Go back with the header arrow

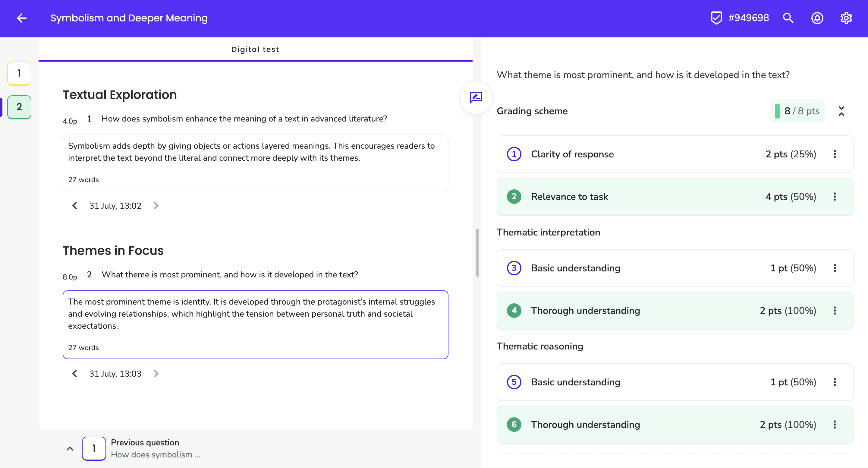tap(22, 18)
